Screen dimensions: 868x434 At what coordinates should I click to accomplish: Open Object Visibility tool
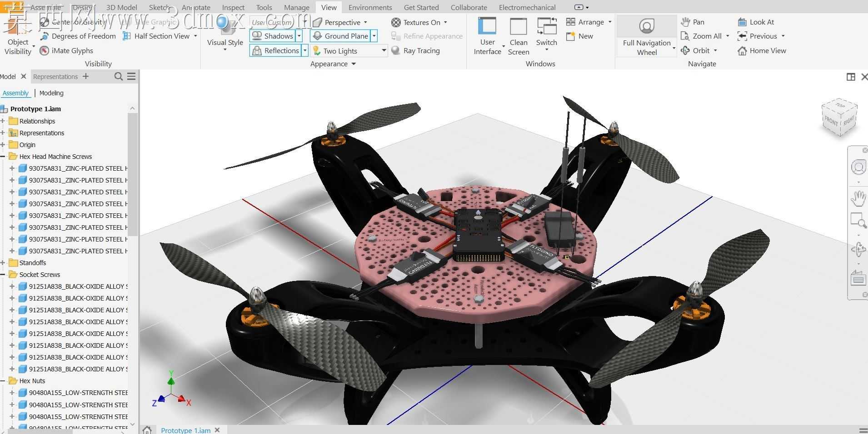(x=18, y=36)
